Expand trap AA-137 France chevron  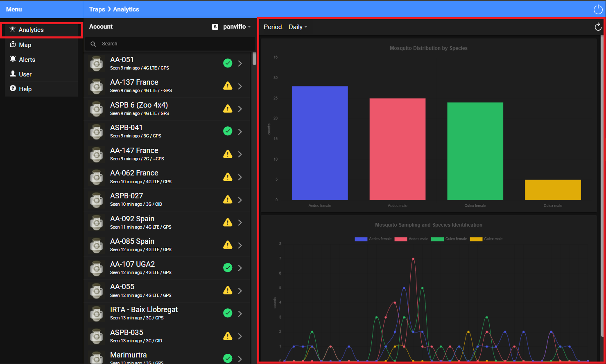point(240,86)
